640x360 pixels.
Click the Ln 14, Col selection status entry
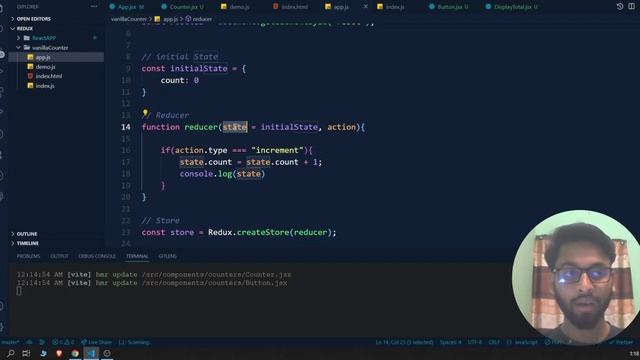pos(404,342)
